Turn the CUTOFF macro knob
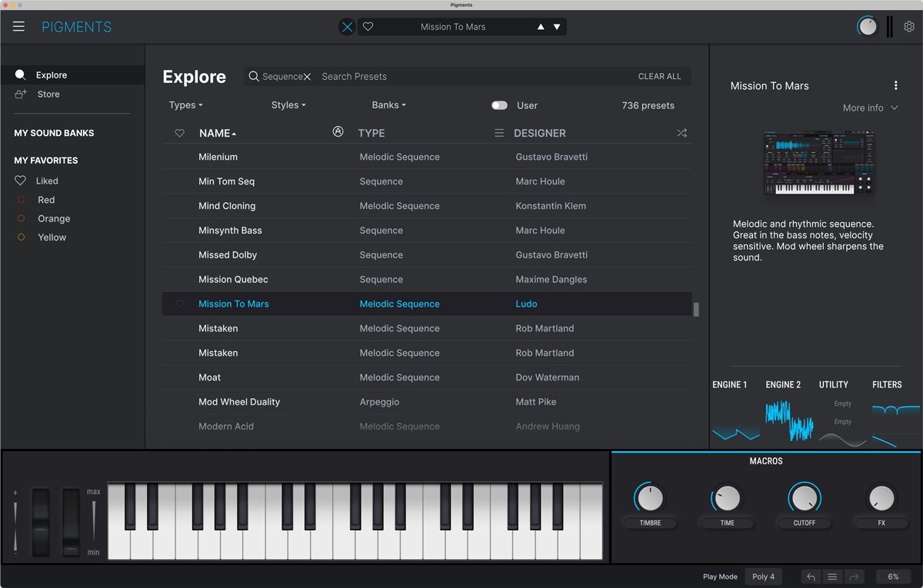The height and width of the screenshot is (588, 923). point(804,500)
